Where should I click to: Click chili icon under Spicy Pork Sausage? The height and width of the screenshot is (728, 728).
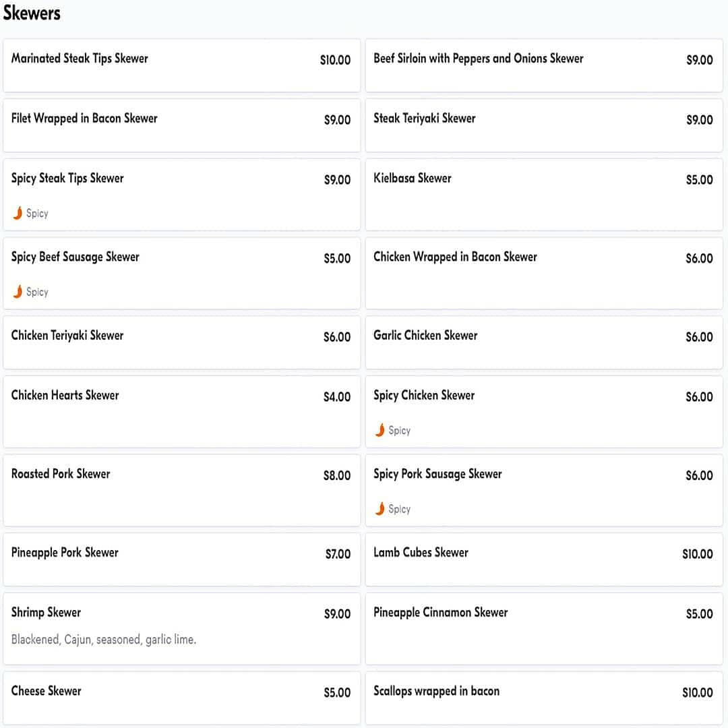tap(380, 509)
